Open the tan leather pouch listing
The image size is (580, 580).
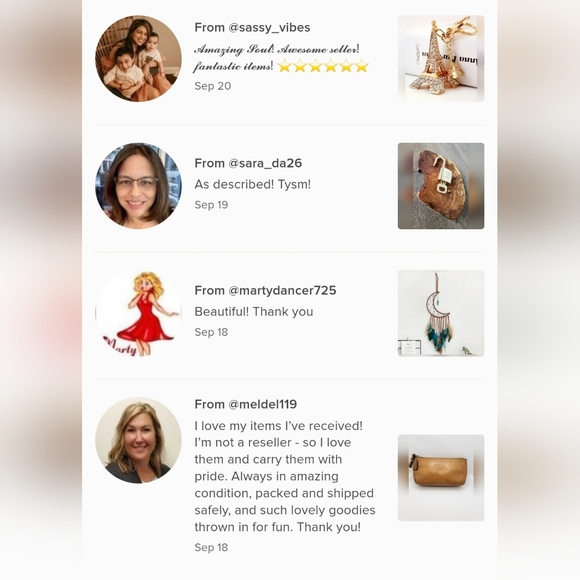coord(441,478)
